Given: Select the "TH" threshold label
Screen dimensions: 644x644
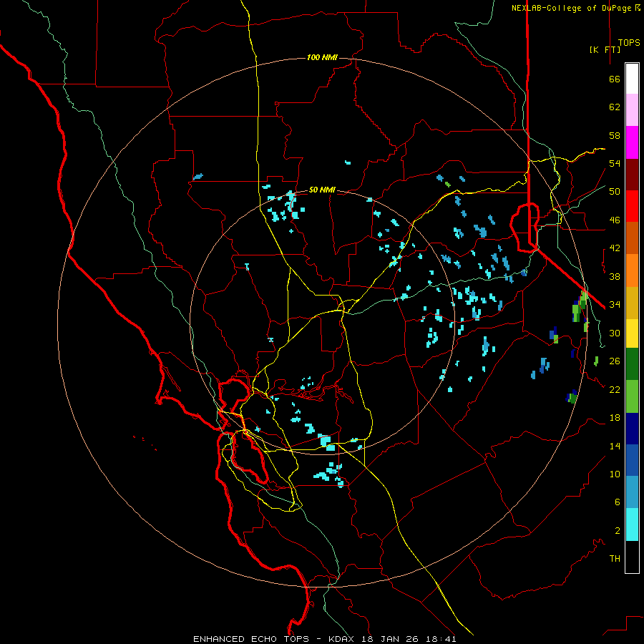Looking at the screenshot, I should click(x=615, y=559).
